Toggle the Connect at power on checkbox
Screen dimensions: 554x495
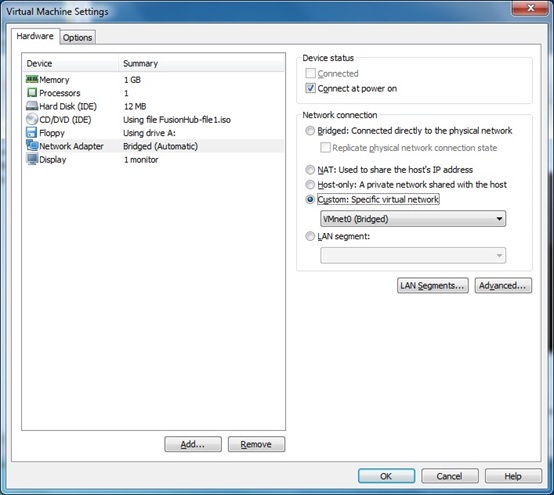tap(310, 88)
